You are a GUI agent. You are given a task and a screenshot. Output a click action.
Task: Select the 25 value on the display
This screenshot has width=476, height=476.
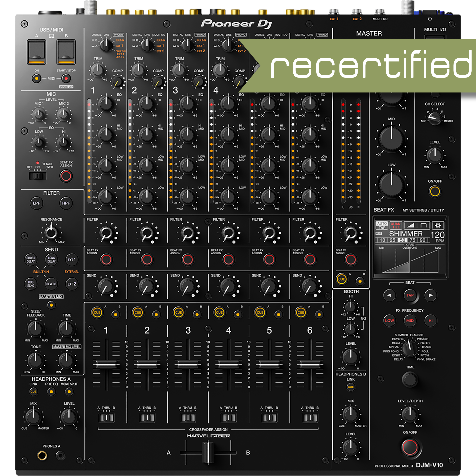tap(392, 240)
